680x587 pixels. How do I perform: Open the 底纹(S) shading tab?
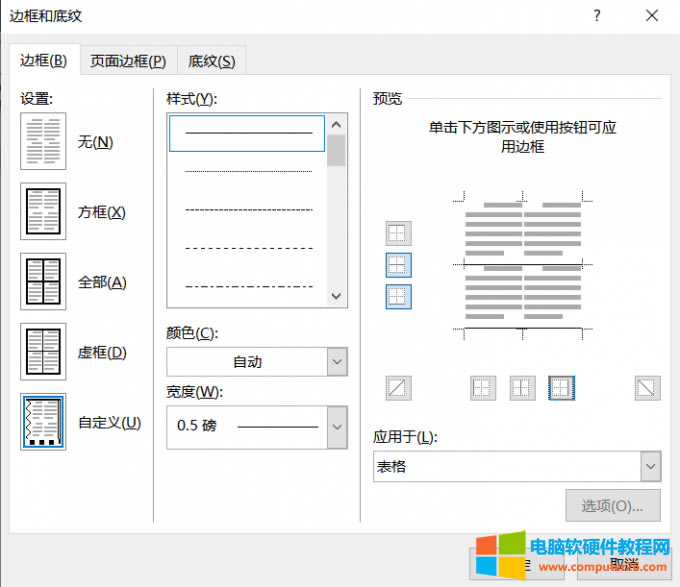click(212, 61)
